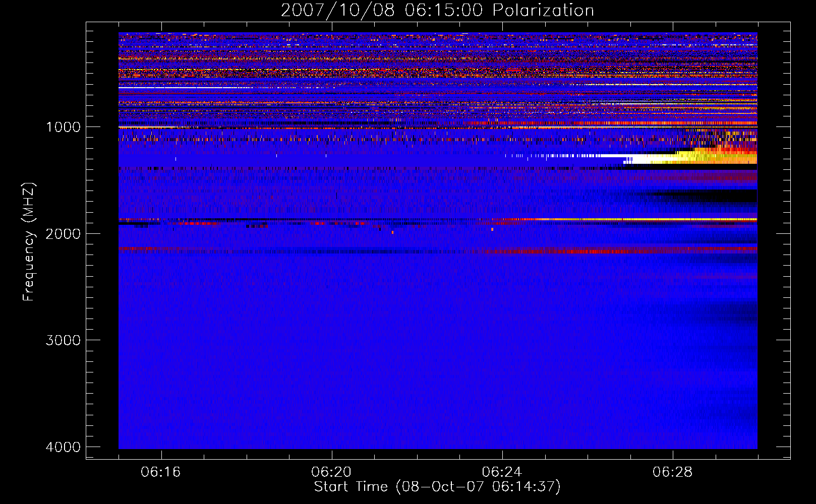Screen dimensions: 816x504
Task: Click the 06:24 time axis label
Action: pyautogui.click(x=502, y=472)
